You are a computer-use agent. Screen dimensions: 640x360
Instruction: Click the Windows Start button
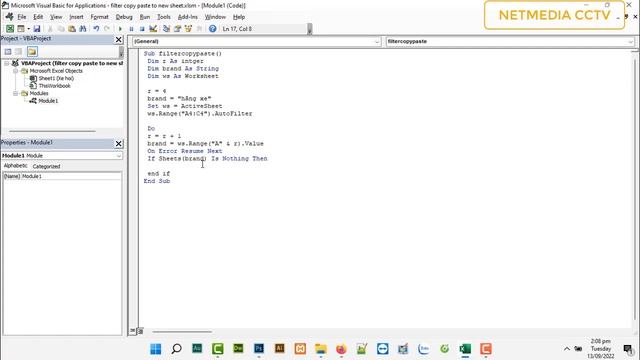coord(156,349)
